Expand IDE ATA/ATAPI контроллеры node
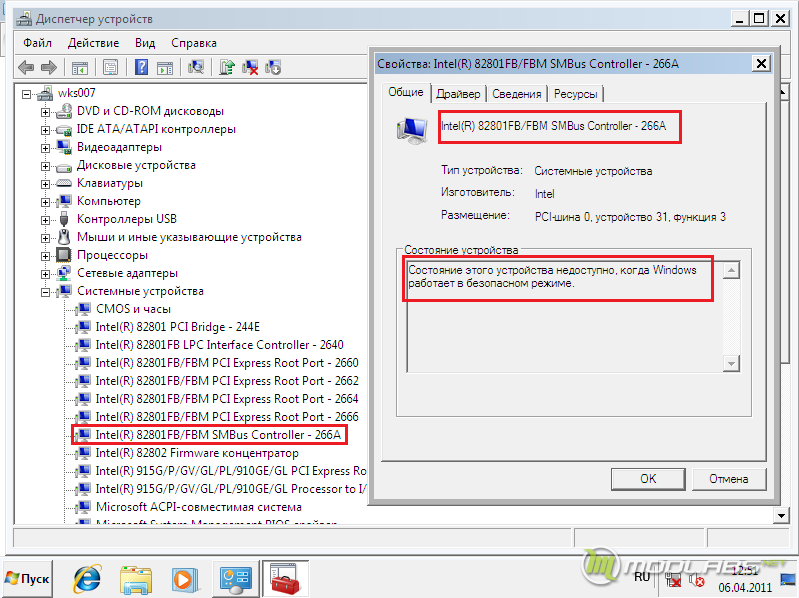Viewport: 799px width, 598px height. point(45,130)
